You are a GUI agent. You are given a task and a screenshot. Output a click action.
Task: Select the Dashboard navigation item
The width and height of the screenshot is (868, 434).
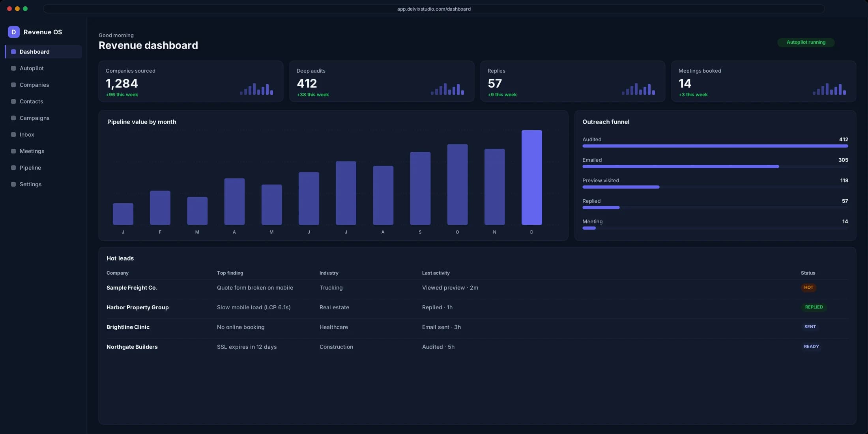(43, 52)
